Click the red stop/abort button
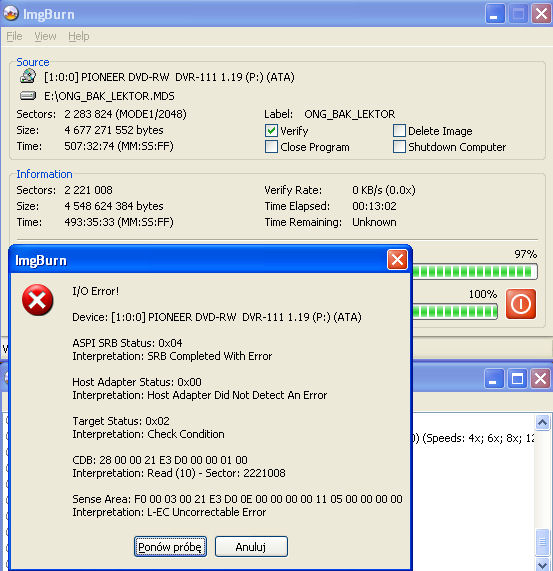 [x=521, y=304]
